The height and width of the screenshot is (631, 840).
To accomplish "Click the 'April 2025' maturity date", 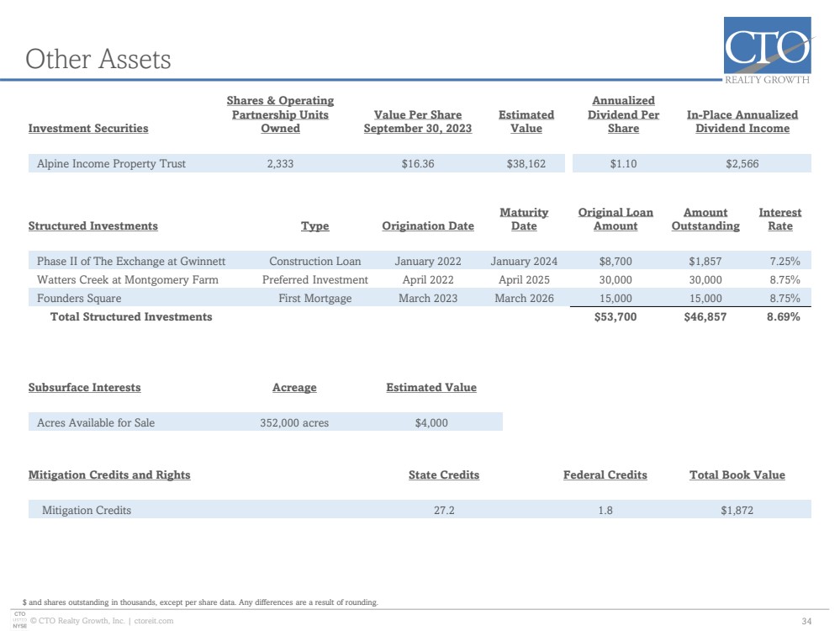I will click(x=524, y=279).
